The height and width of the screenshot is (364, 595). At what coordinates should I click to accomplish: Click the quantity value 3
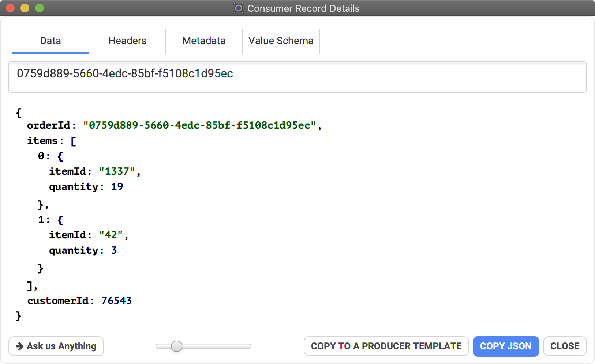(x=114, y=250)
